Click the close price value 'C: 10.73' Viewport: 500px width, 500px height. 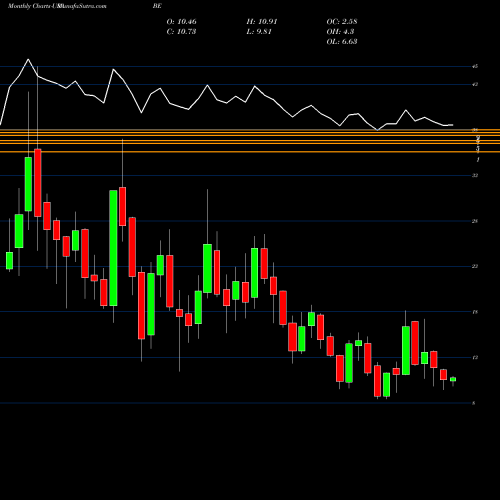pos(181,32)
